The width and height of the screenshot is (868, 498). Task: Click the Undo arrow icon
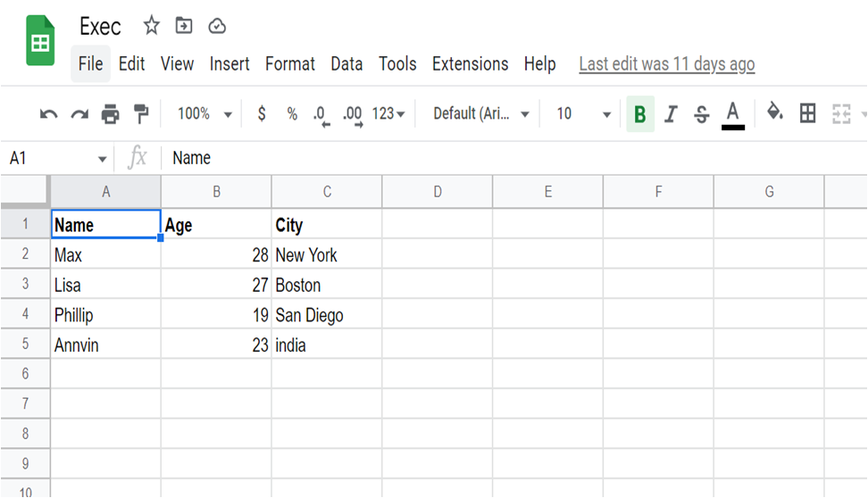tap(49, 114)
